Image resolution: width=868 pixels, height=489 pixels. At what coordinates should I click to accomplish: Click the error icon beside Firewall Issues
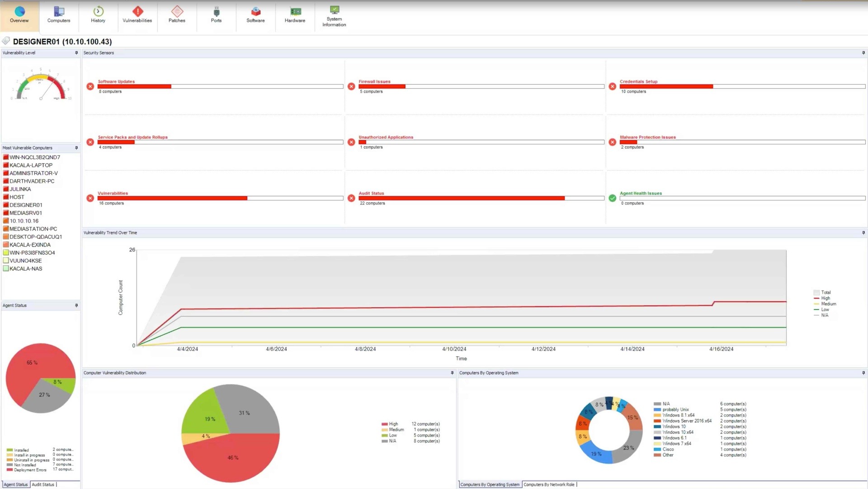(351, 86)
